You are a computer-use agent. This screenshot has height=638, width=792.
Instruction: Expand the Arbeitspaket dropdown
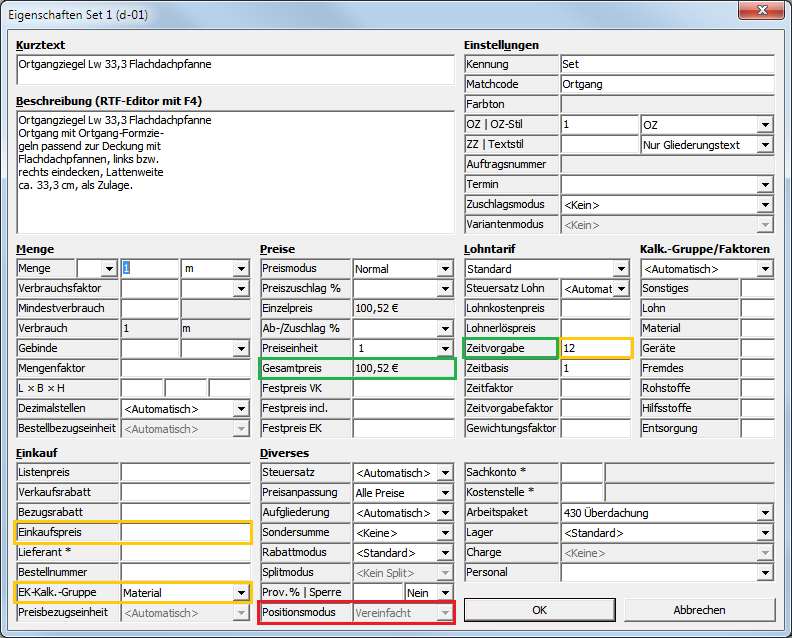pos(765,513)
